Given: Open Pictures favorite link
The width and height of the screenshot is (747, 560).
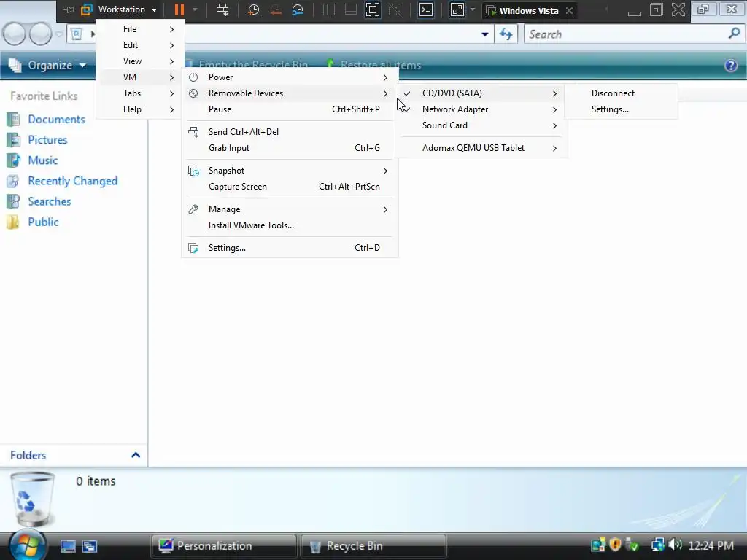Looking at the screenshot, I should coord(38,139).
